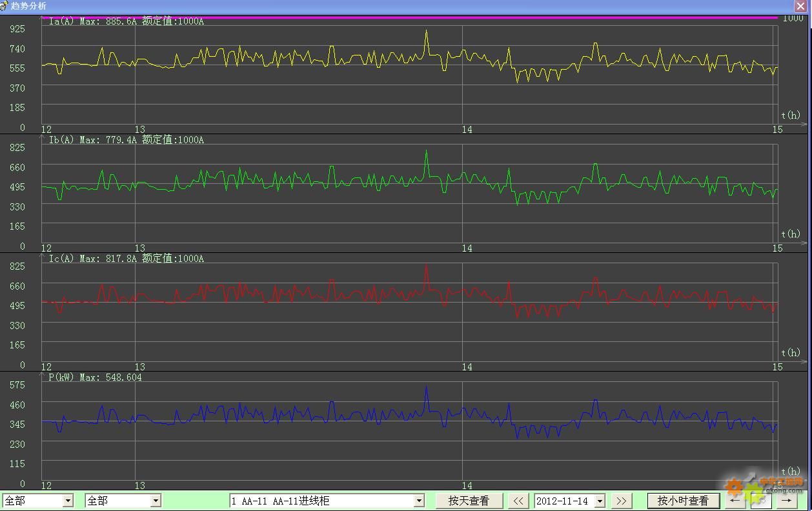Open the 2012-11-14 date picker dropdown

pyautogui.click(x=600, y=501)
